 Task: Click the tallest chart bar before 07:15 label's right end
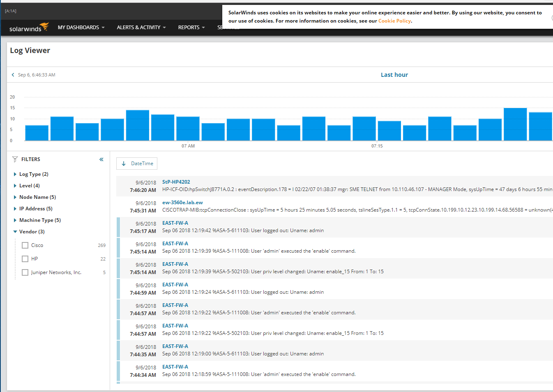click(x=138, y=125)
